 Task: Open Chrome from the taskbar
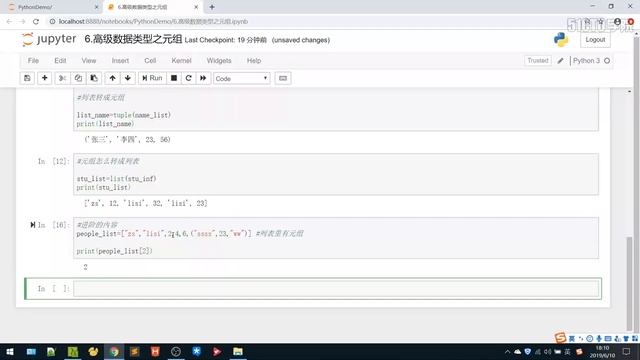pyautogui.click(x=114, y=351)
